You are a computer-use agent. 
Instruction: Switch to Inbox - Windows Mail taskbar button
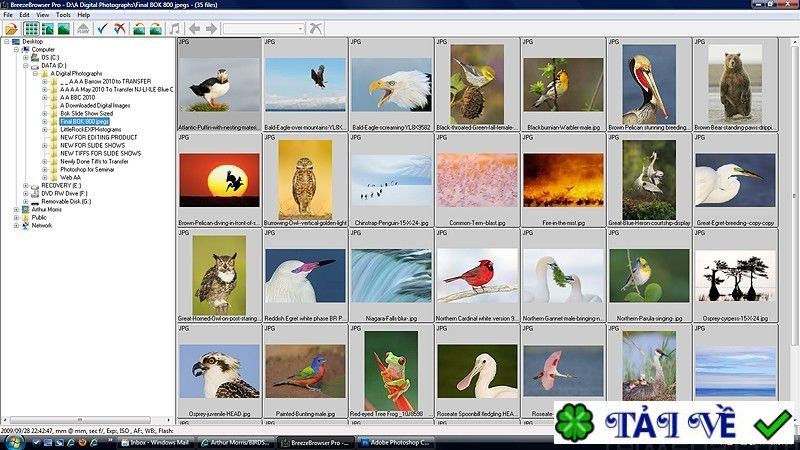(x=157, y=443)
